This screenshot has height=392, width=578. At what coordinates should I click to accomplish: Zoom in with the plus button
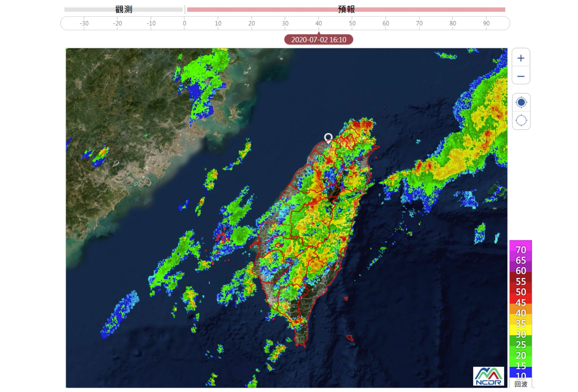(x=521, y=58)
